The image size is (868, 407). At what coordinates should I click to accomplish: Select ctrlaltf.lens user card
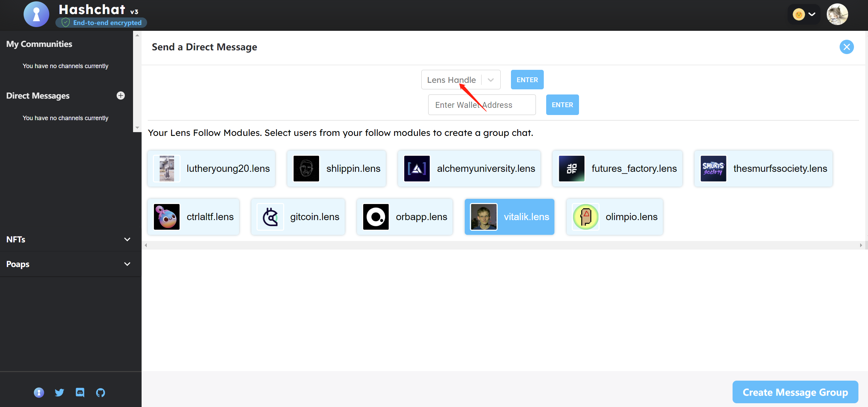click(x=194, y=217)
